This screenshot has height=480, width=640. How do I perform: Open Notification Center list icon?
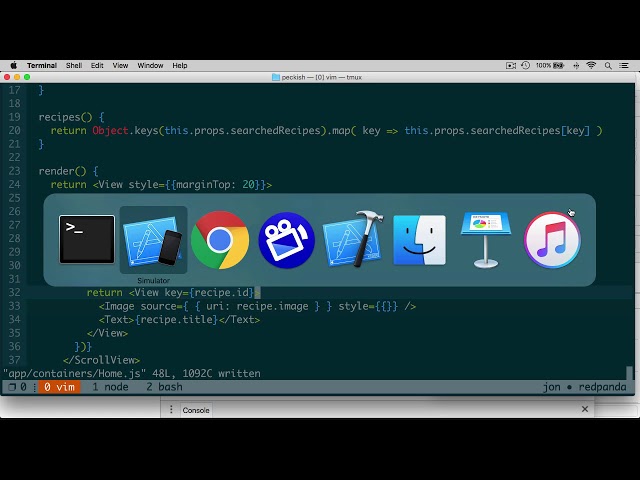(x=624, y=65)
